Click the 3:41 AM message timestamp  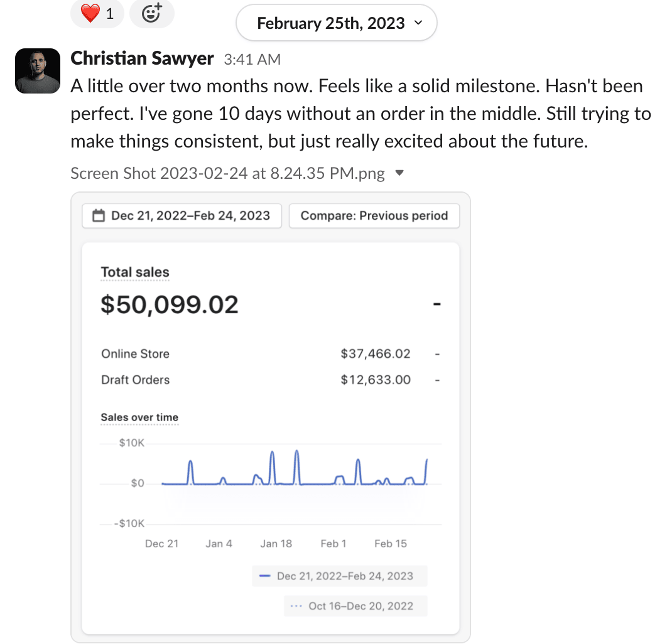252,60
